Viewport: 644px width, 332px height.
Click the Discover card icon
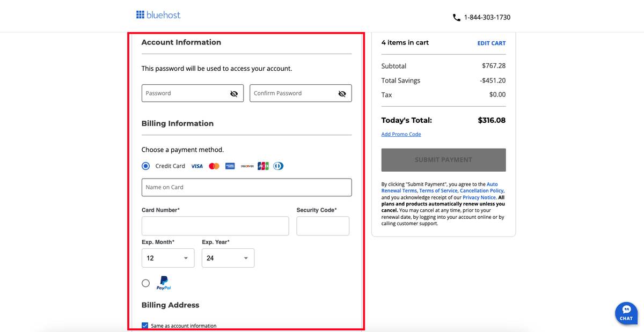(x=247, y=166)
